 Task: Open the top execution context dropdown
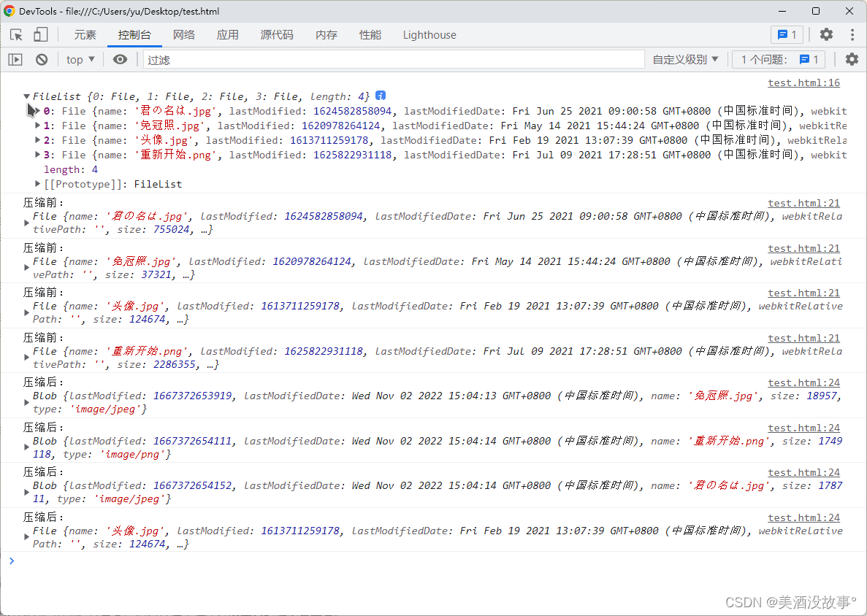coord(80,60)
